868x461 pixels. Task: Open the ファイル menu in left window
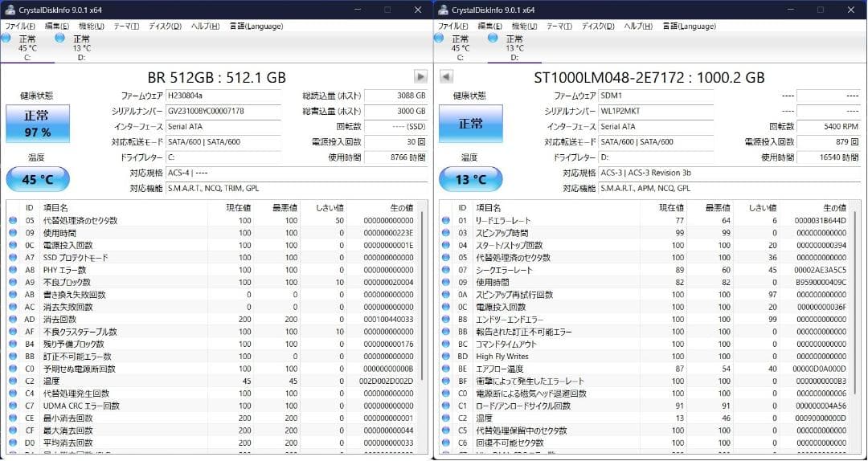pyautogui.click(x=20, y=26)
